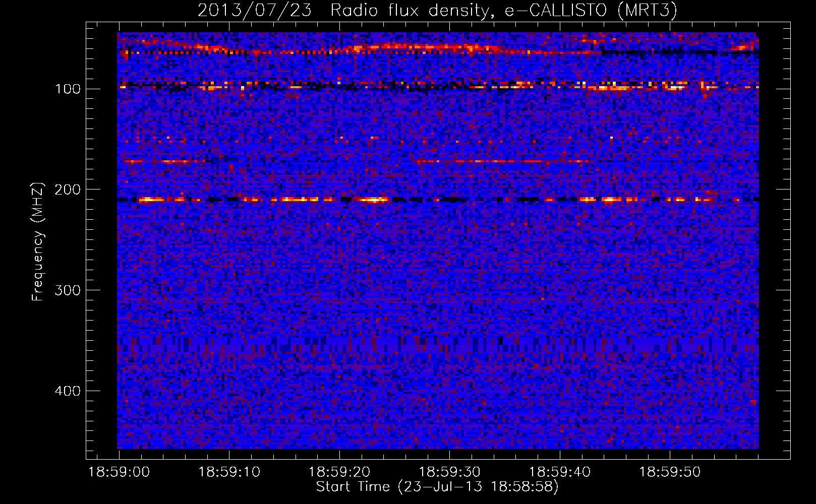Viewport: 816px width, 504px height.
Task: Select the 18:59:40 time label
Action: [x=560, y=472]
